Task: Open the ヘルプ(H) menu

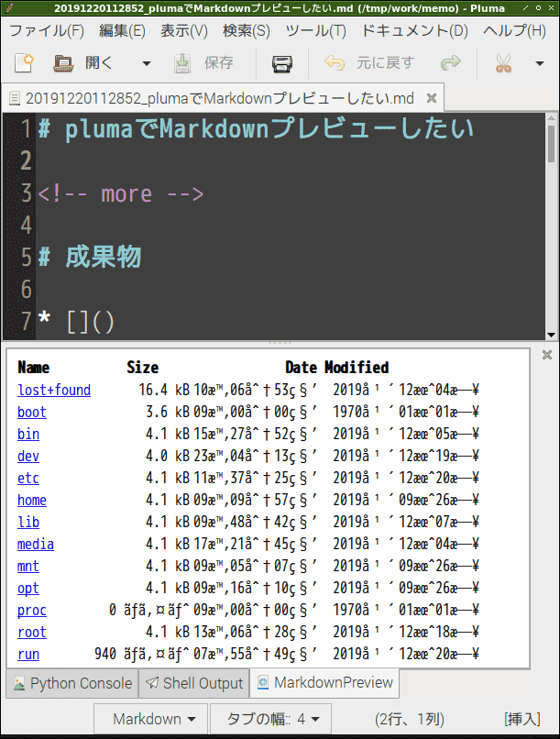Action: point(514,31)
